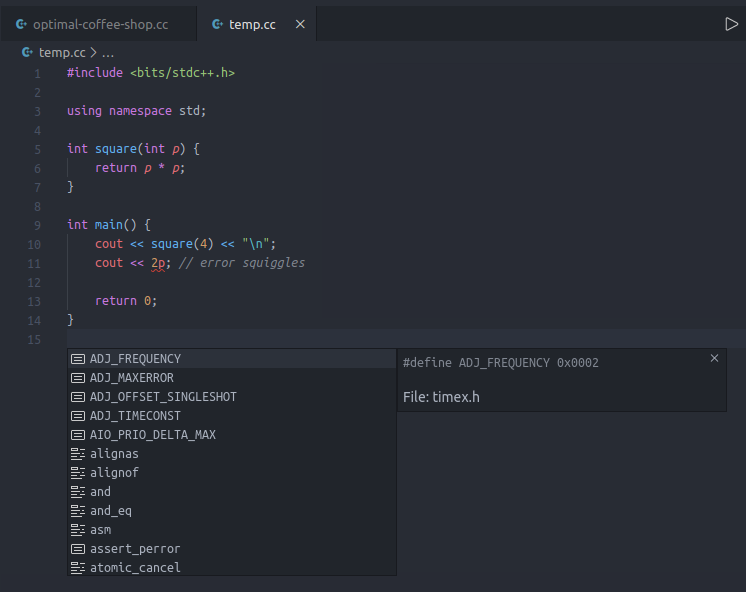Viewport: 746px width, 592px height.
Task: Click the macro icon beside ADJ_OFFSET_SINGLESHOT
Action: tap(78, 397)
